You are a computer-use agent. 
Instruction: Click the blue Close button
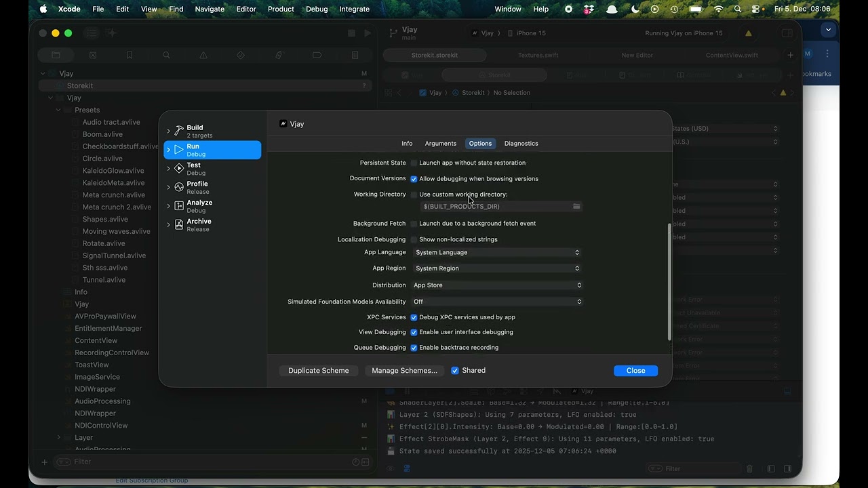click(x=636, y=371)
